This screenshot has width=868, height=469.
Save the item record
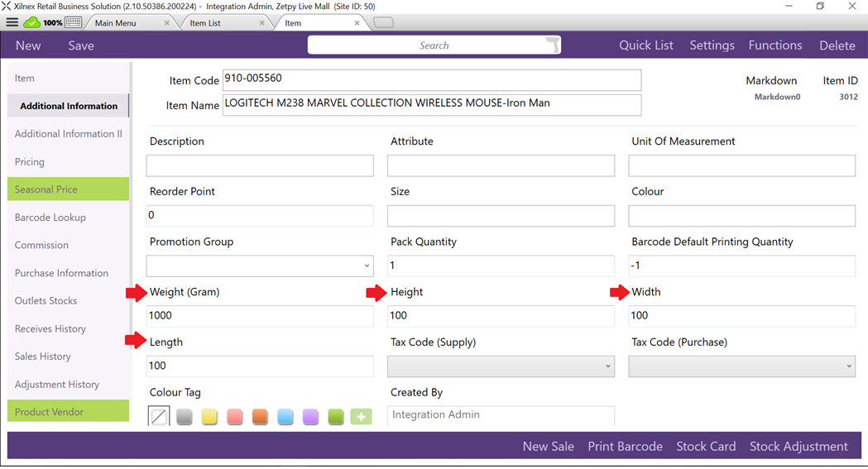click(x=81, y=45)
